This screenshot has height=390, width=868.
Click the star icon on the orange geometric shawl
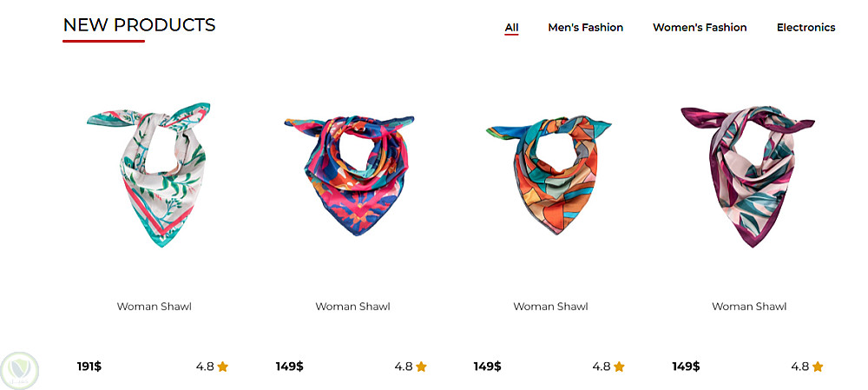click(619, 367)
